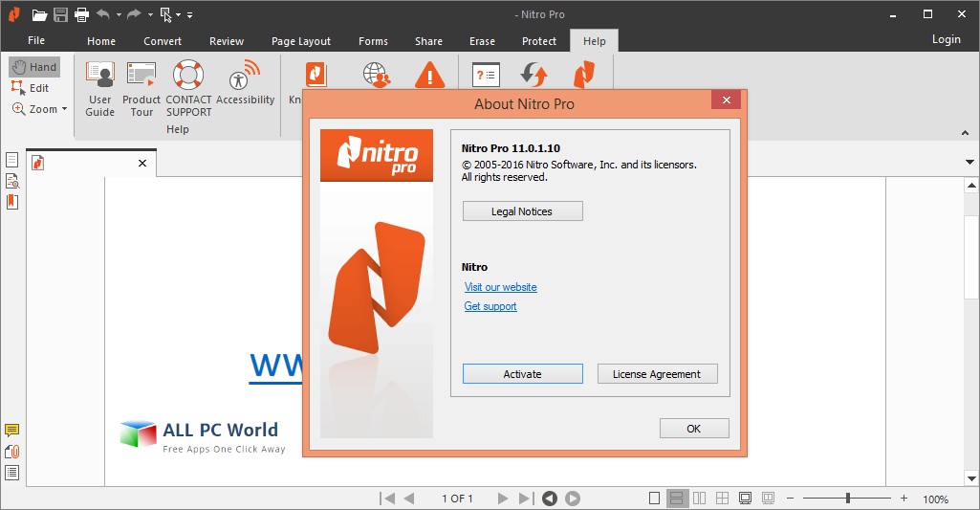980x510 pixels.
Task: Click the Get support link
Action: 490,306
